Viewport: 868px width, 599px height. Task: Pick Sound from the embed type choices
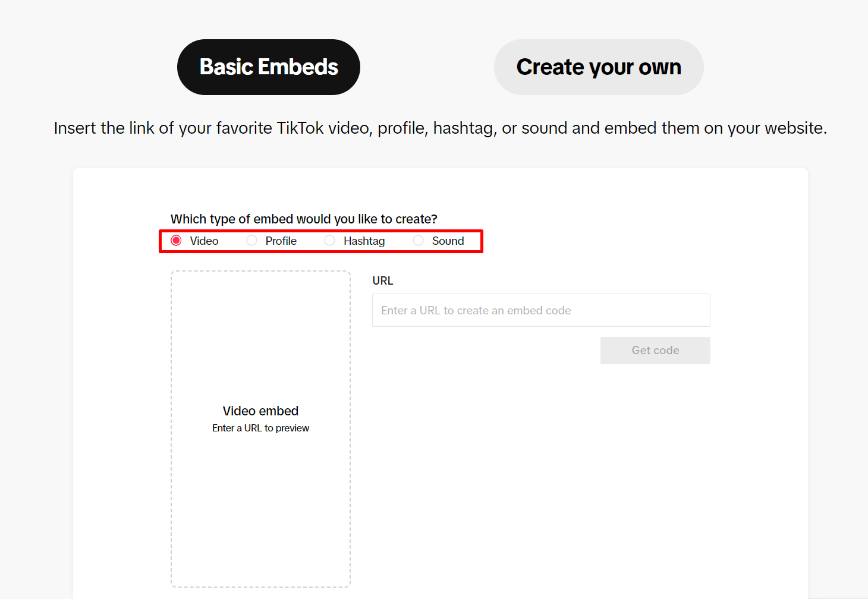click(x=418, y=241)
